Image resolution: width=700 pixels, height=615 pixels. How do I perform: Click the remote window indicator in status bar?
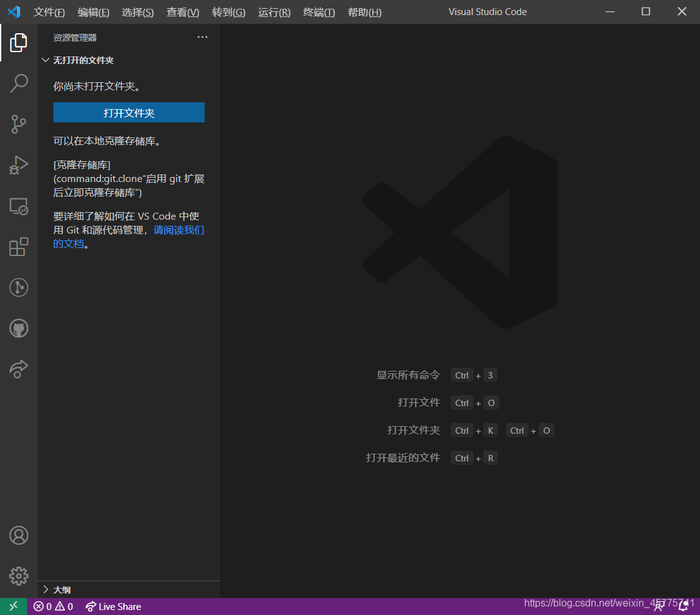coord(13,606)
